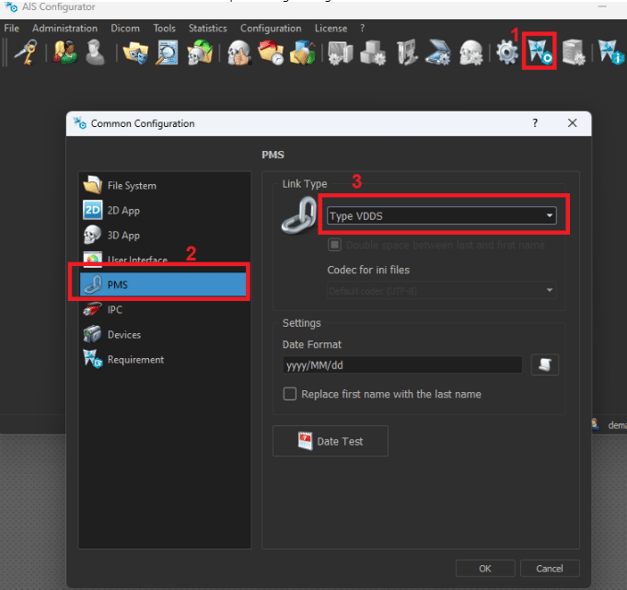Open the highlighted Common Configuration toolbar icon
627x590 pixels.
tap(541, 53)
